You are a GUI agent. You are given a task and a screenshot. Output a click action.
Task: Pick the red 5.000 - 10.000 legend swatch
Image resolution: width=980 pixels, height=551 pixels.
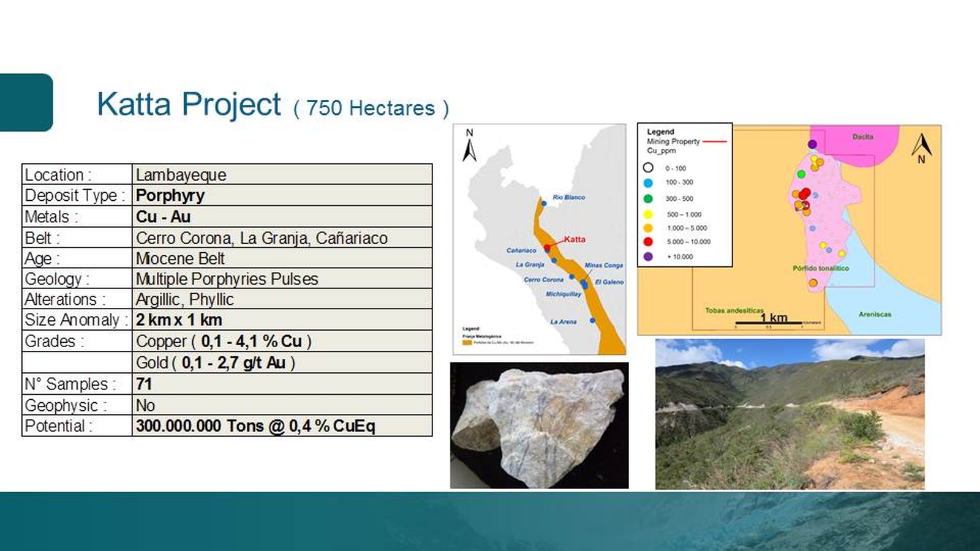648,242
